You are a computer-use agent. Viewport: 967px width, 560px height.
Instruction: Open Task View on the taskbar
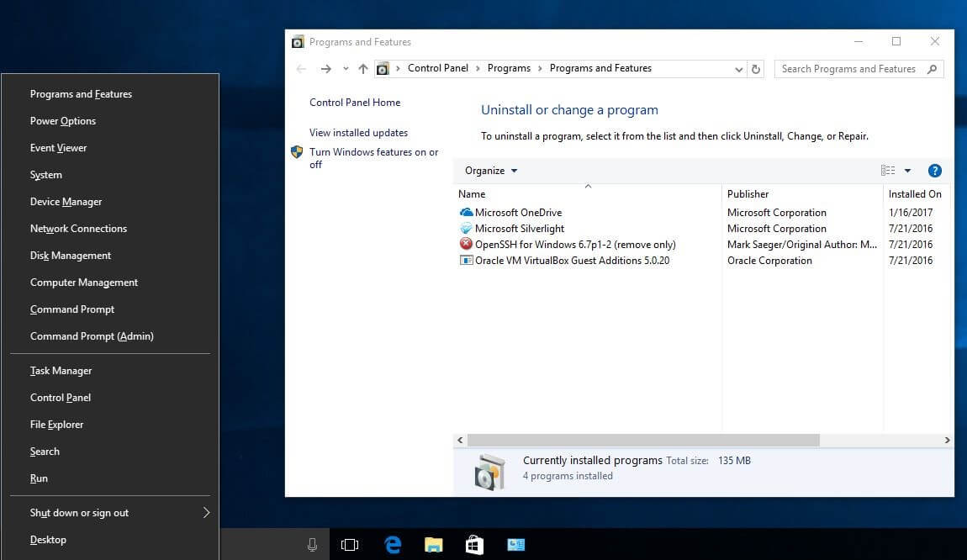click(x=350, y=545)
